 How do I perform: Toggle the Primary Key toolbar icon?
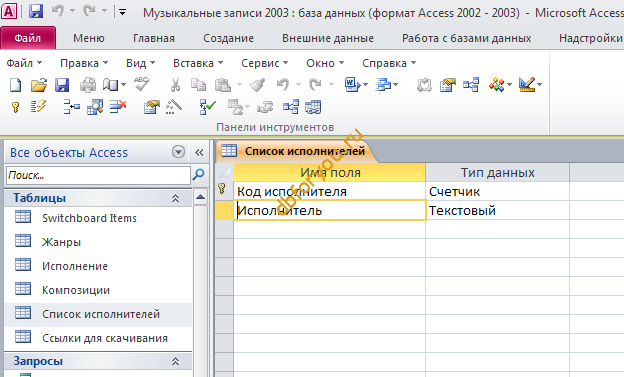point(16,107)
